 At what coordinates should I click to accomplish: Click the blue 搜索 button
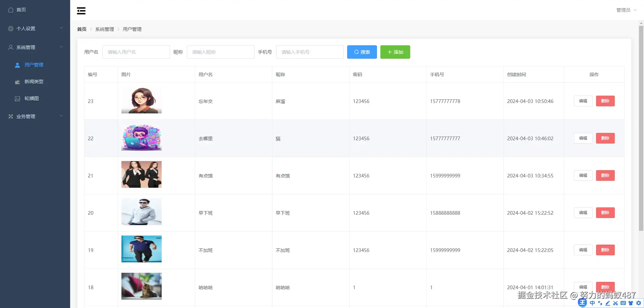click(362, 52)
